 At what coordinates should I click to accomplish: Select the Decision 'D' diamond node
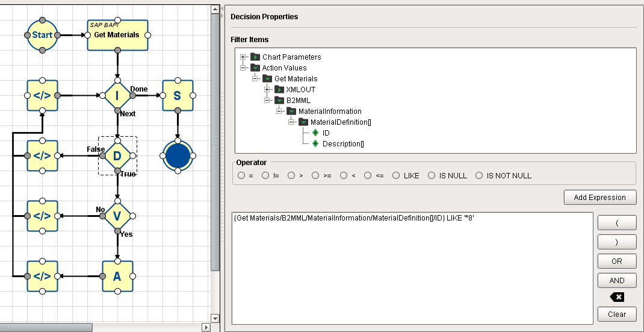[117, 156]
